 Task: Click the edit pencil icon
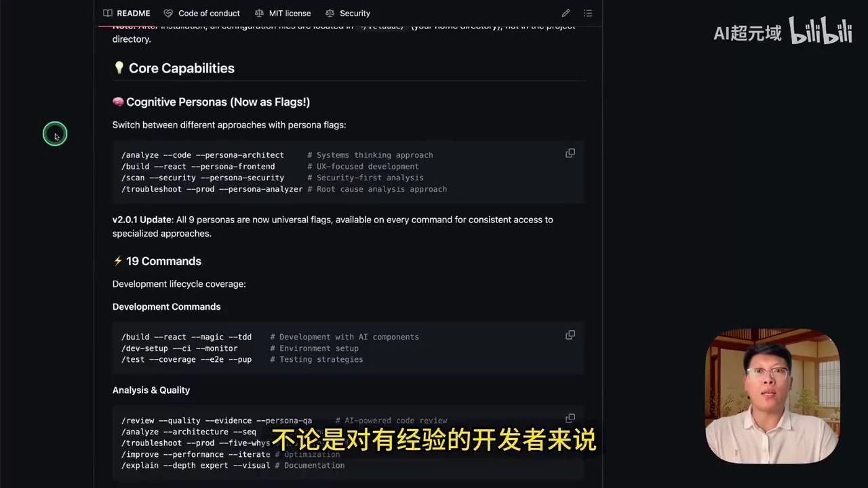tap(566, 13)
